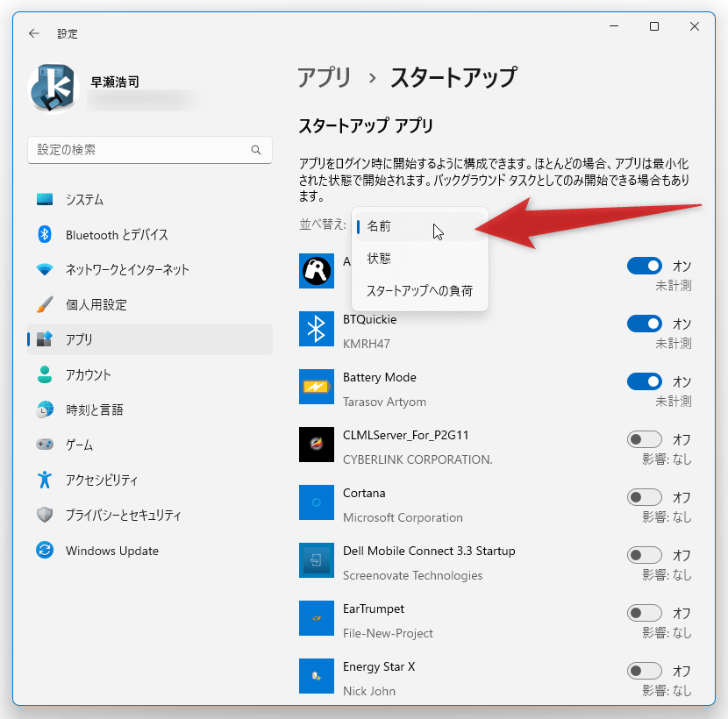The height and width of the screenshot is (719, 728).
Task: Enable the Energy Star X toggle
Action: click(645, 671)
